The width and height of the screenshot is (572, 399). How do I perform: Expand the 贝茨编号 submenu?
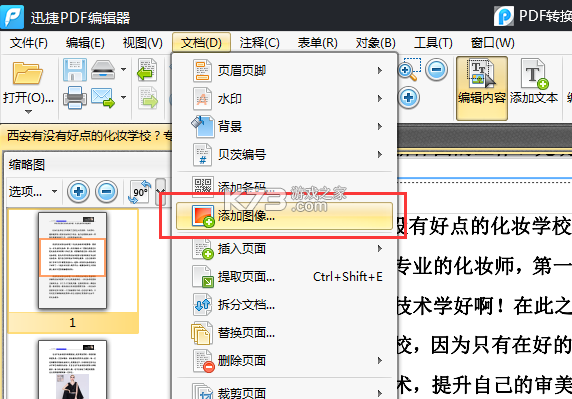click(380, 155)
